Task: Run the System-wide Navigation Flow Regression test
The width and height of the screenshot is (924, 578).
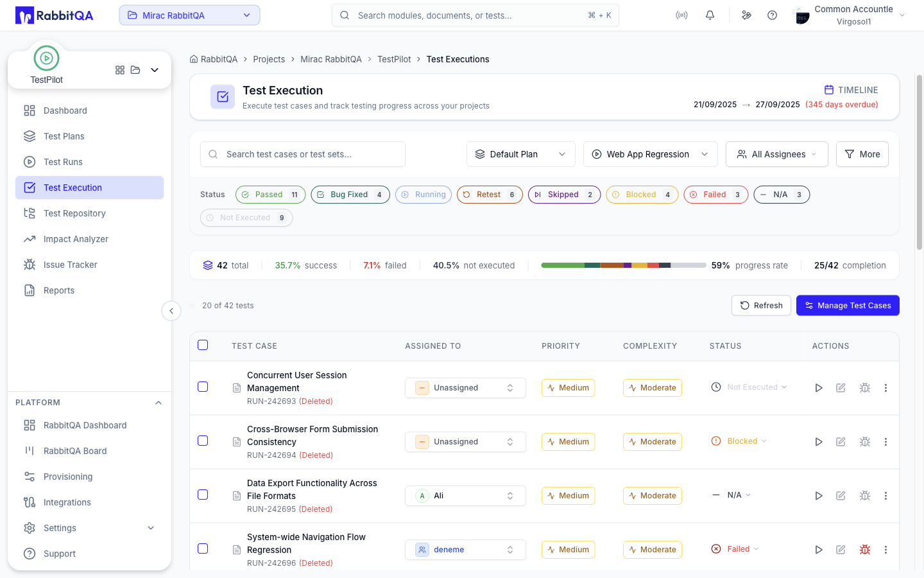Action: (x=819, y=550)
